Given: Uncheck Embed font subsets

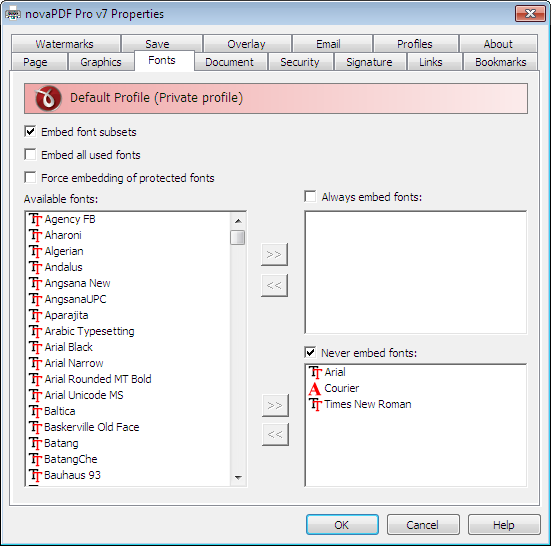Looking at the screenshot, I should 30,132.
